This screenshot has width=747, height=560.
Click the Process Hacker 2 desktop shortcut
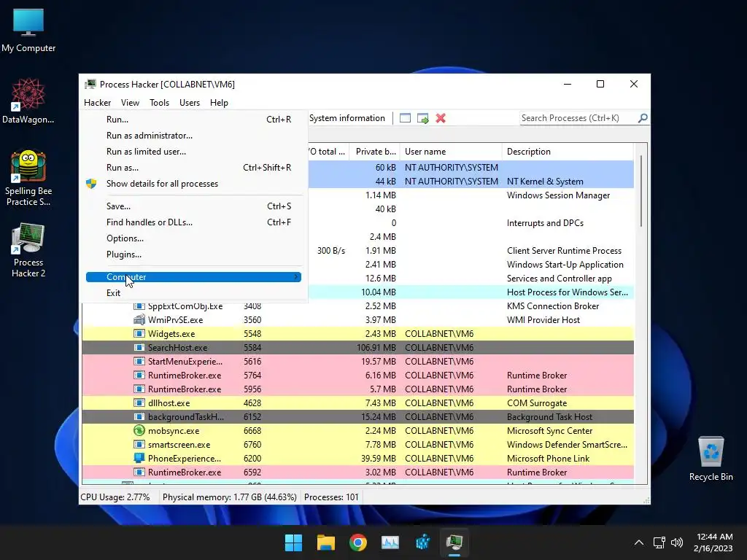click(28, 250)
